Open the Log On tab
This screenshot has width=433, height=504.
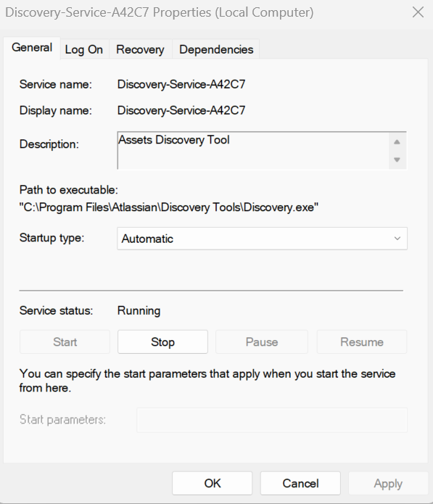coord(84,49)
